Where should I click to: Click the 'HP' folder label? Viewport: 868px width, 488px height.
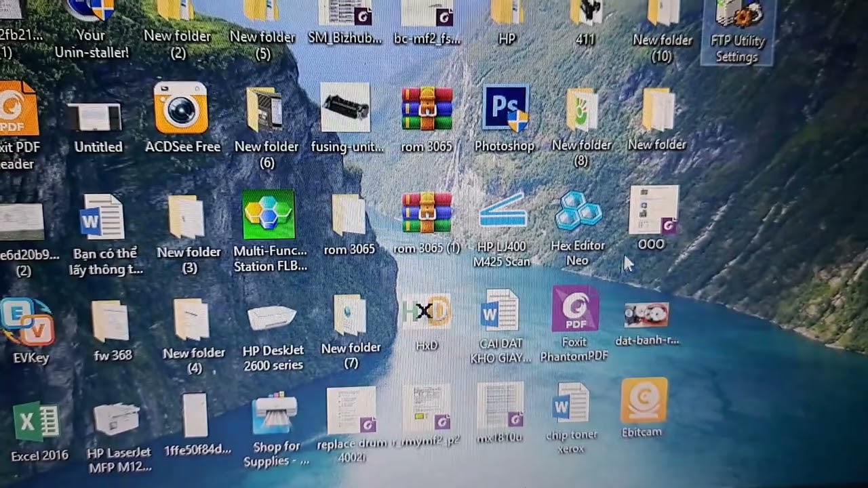(507, 39)
